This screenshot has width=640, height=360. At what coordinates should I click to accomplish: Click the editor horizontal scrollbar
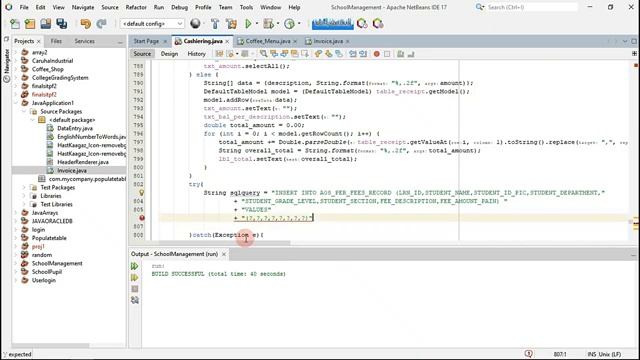tap(224, 243)
